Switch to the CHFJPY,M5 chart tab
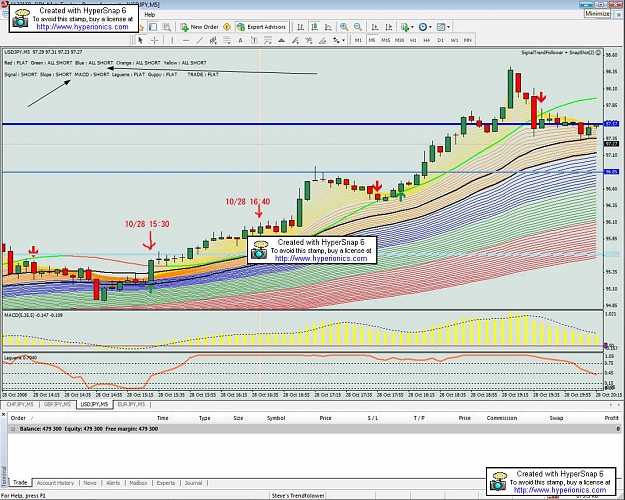 [x=20, y=404]
